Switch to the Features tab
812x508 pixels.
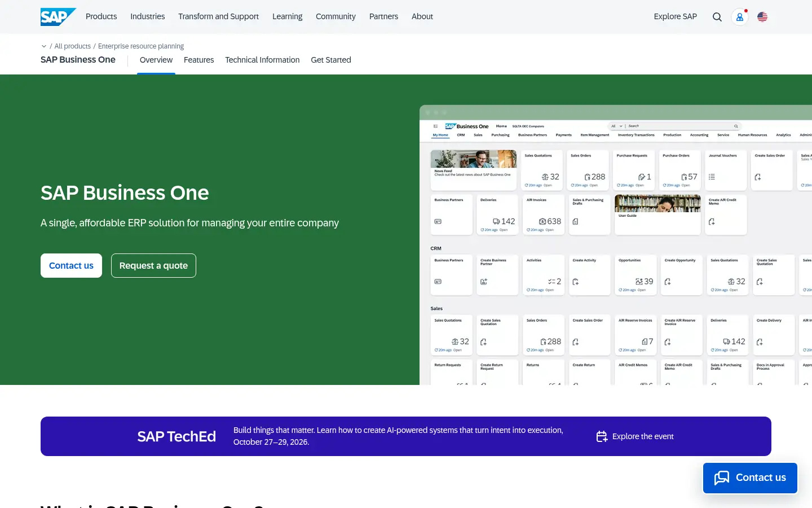point(199,60)
